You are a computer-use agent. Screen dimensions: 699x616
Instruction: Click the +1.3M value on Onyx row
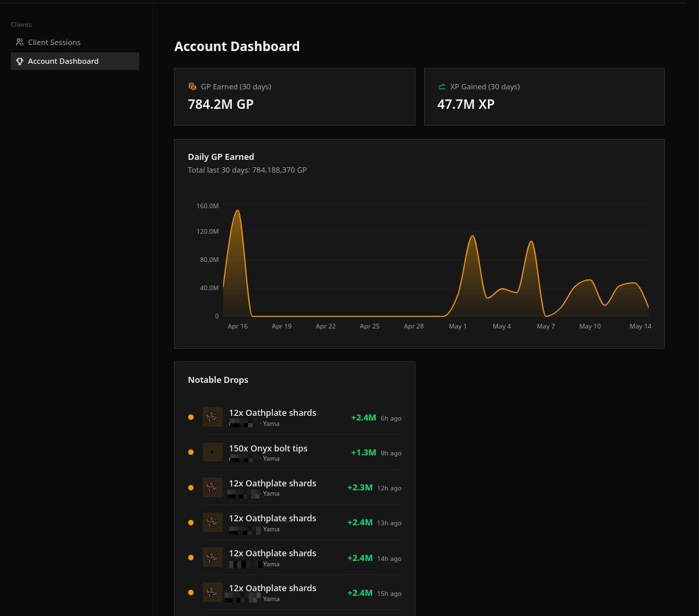coord(364,453)
